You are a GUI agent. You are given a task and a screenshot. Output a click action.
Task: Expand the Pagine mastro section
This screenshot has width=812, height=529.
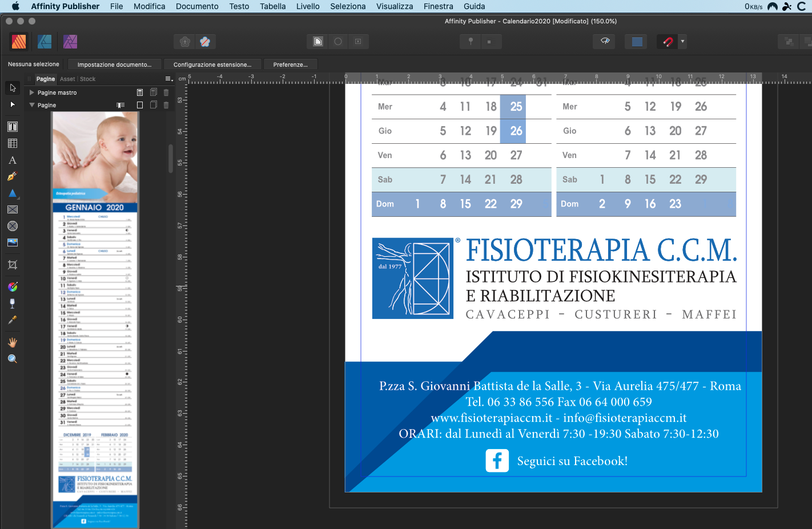(32, 92)
